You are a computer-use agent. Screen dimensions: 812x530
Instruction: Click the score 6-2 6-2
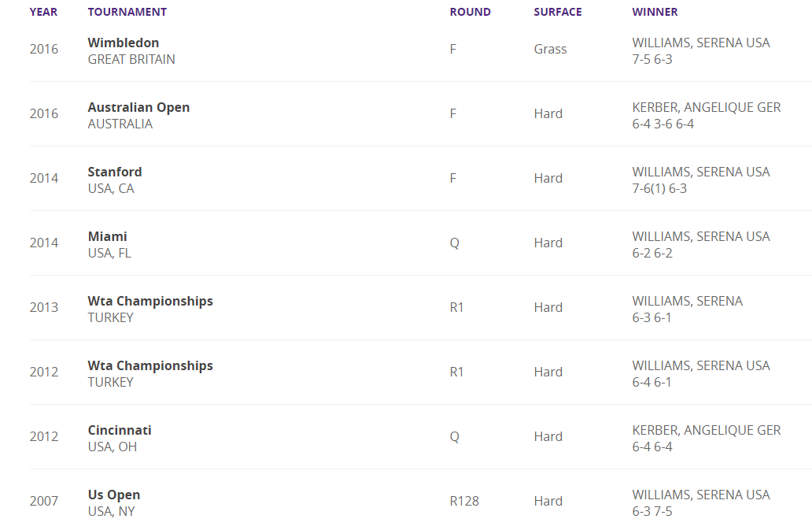[652, 253]
